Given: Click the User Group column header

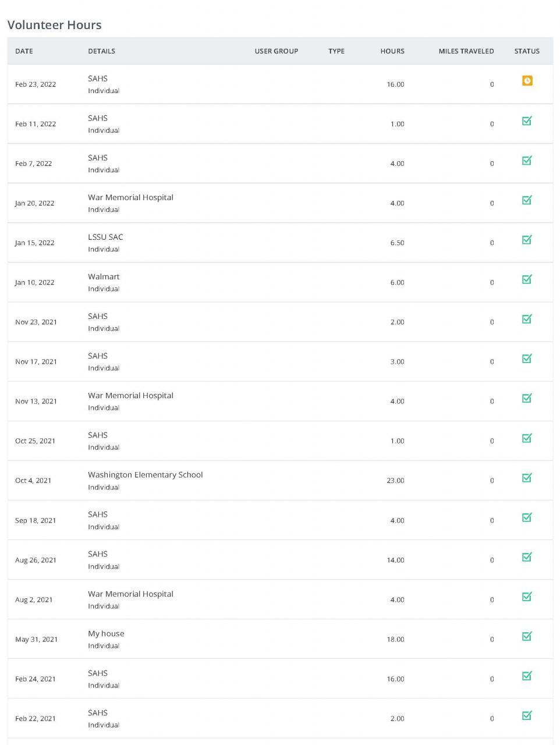Looking at the screenshot, I should click(x=276, y=51).
